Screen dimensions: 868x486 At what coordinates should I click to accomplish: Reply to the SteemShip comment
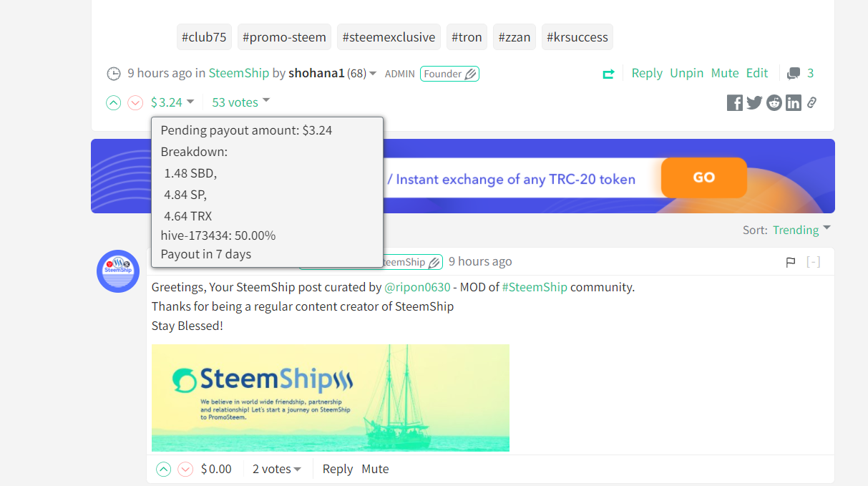click(x=338, y=469)
